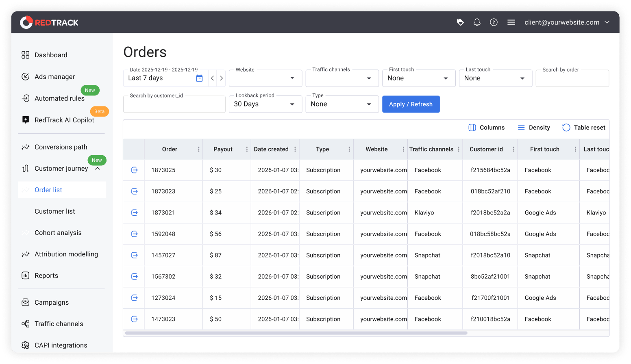Click Table reset

coord(584,128)
